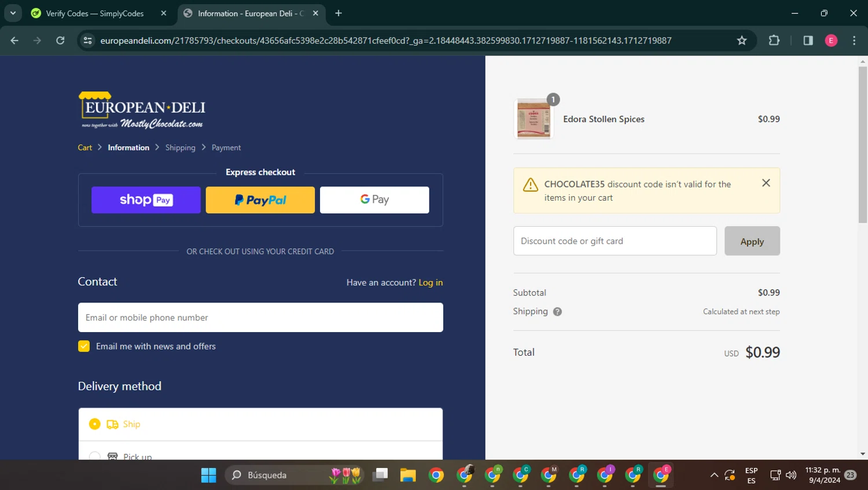Check out with Google Pay
Screen dimensions: 868x490
point(374,200)
